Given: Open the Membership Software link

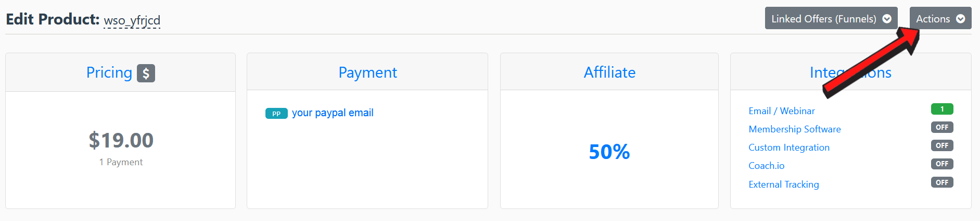Looking at the screenshot, I should click(795, 129).
